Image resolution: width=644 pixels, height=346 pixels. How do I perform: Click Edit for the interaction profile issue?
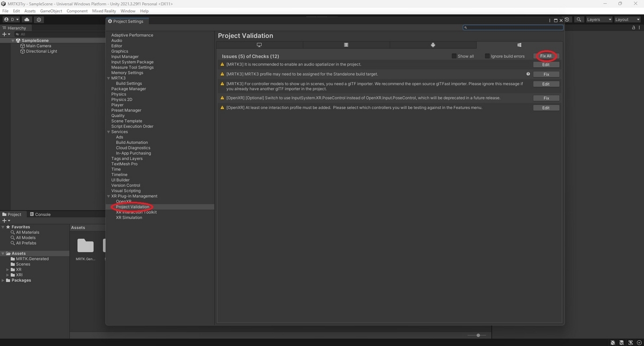(x=546, y=108)
